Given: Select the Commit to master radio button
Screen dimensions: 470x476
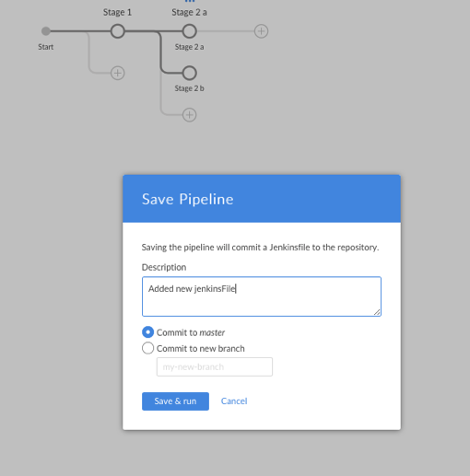Looking at the screenshot, I should point(147,332).
